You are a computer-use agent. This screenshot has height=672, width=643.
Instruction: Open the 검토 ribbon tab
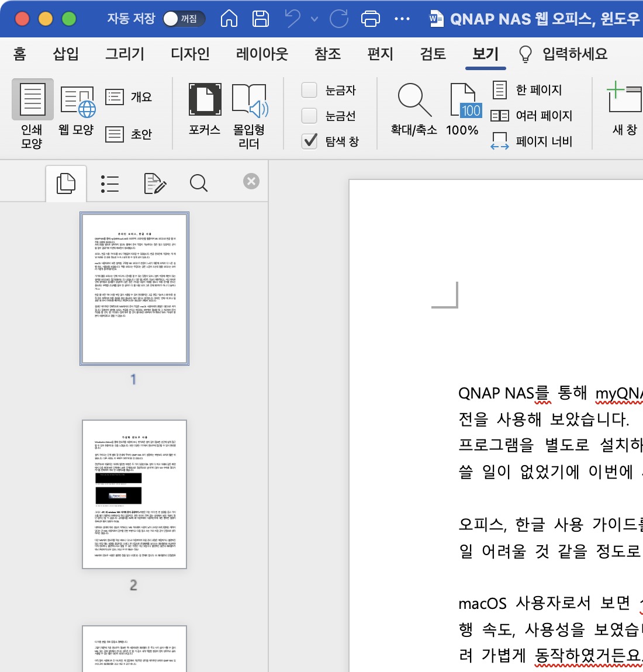433,54
